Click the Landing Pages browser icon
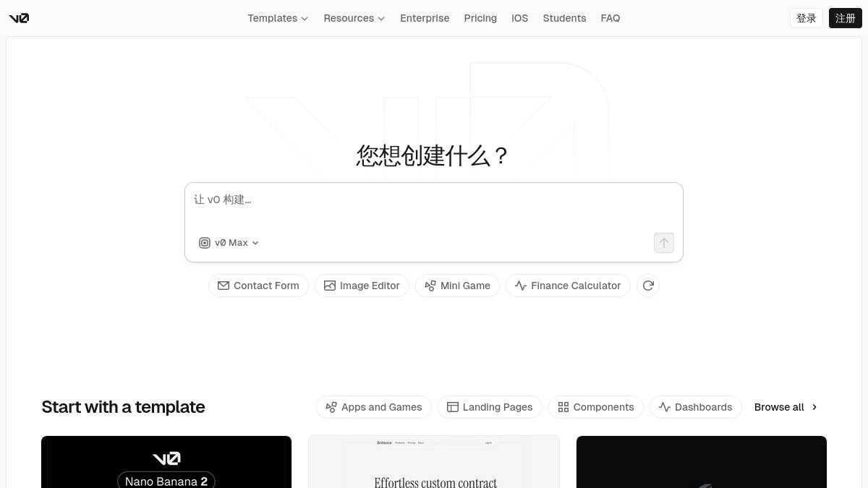Viewport: 868px width, 488px height. pos(453,407)
